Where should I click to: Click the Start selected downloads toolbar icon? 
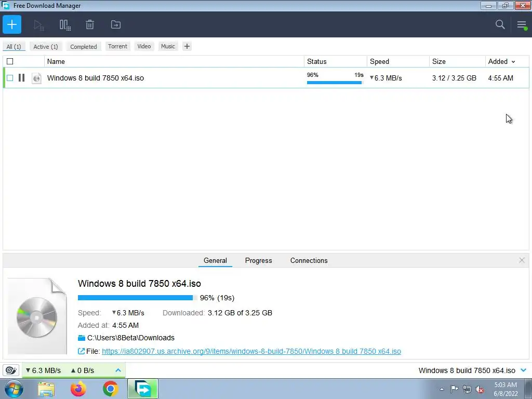38,25
